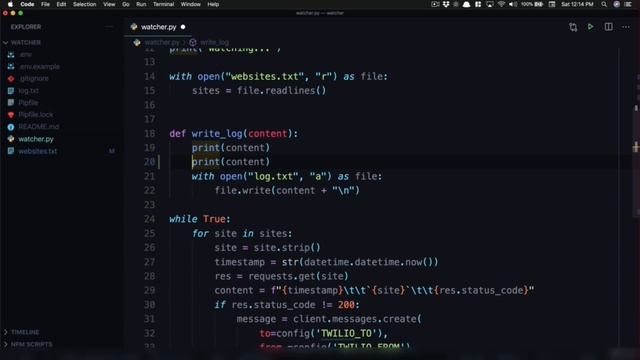
Task: Click .env.example file icon in Explorer
Action: click(11, 66)
